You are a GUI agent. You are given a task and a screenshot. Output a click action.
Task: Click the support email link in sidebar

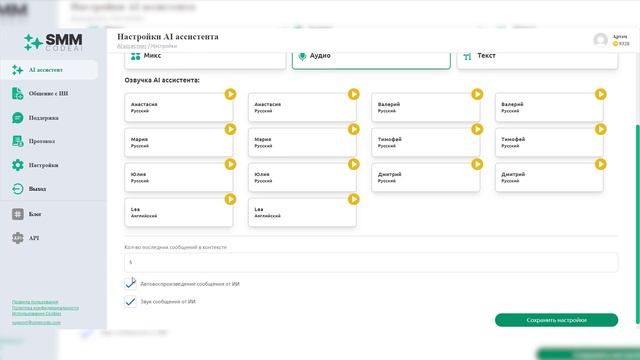click(36, 322)
